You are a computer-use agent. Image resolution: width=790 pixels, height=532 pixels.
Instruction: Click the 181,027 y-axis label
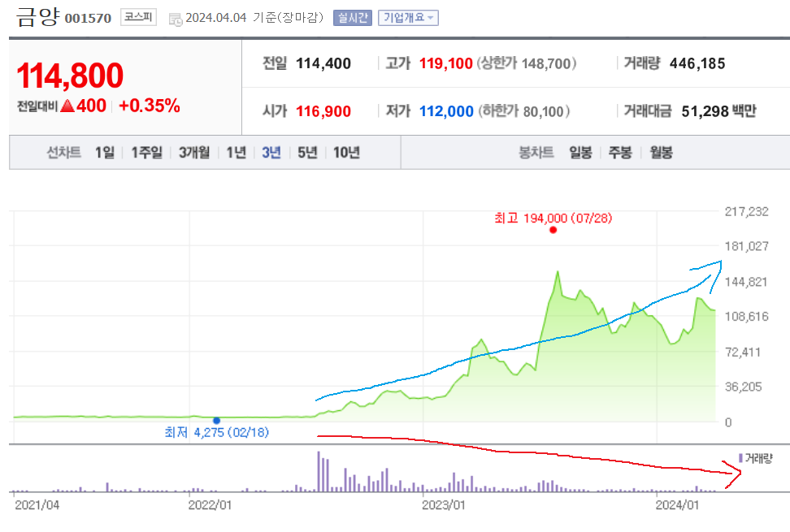coord(747,246)
